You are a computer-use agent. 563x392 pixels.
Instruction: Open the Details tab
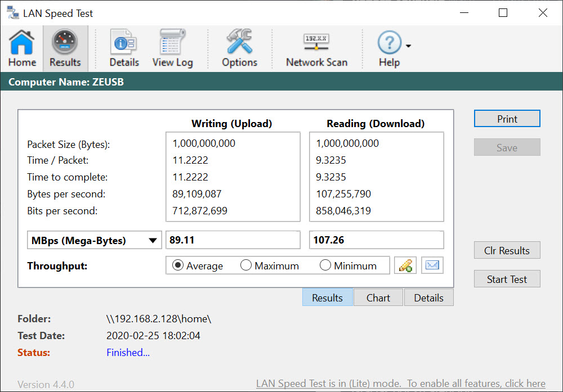coord(428,297)
